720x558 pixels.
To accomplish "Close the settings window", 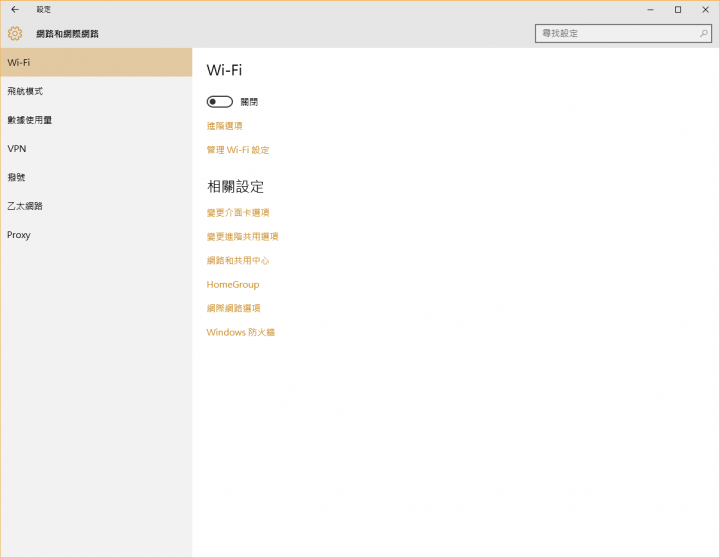I will pyautogui.click(x=705, y=10).
